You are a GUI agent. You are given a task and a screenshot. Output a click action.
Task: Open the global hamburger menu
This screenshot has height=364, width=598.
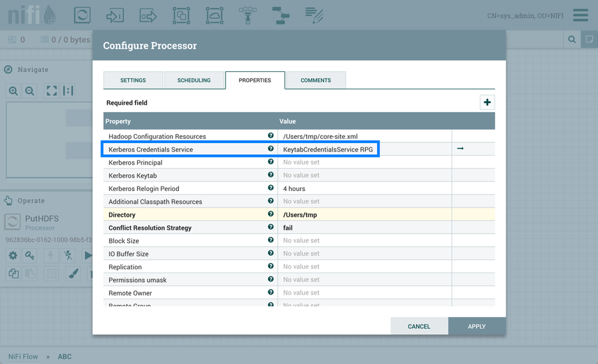pyautogui.click(x=580, y=15)
